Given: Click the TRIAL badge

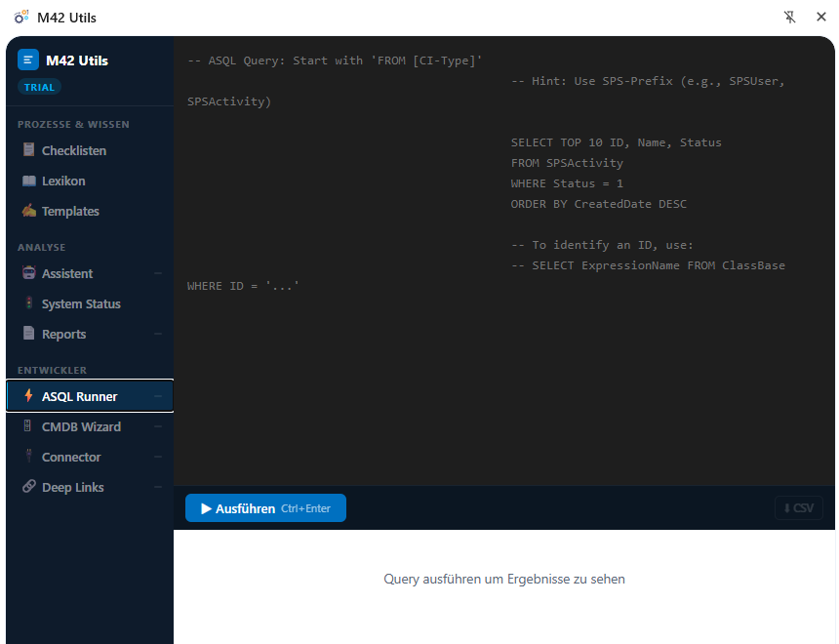Looking at the screenshot, I should pos(39,87).
